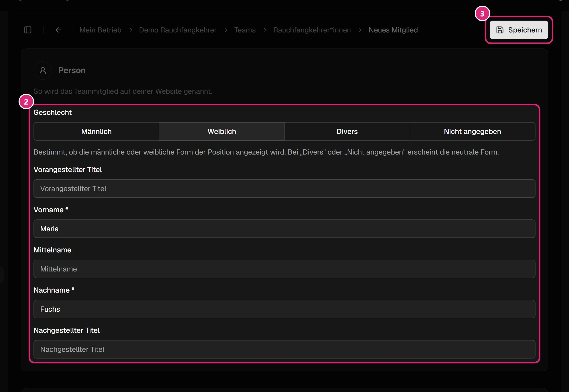Image resolution: width=569 pixels, height=392 pixels.
Task: Click the Speichern save button
Action: click(x=519, y=30)
